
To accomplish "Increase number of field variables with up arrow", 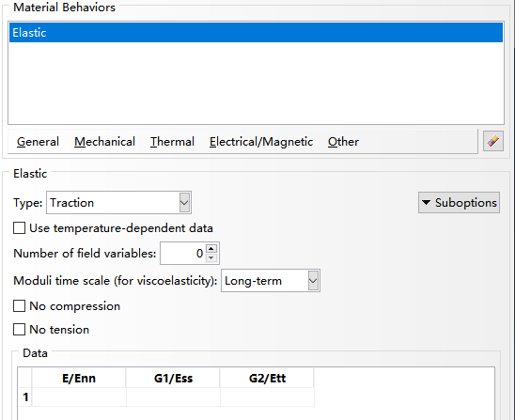I will pyautogui.click(x=211, y=249).
